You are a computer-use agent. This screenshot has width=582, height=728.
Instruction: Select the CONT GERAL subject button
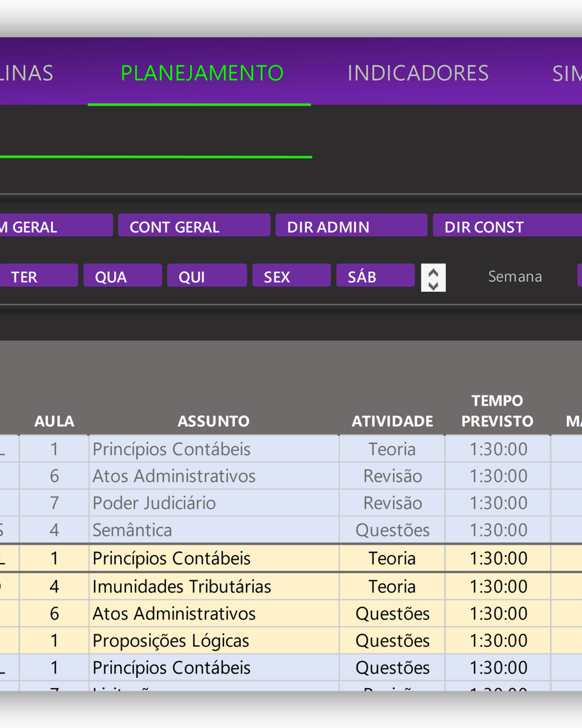[194, 225]
